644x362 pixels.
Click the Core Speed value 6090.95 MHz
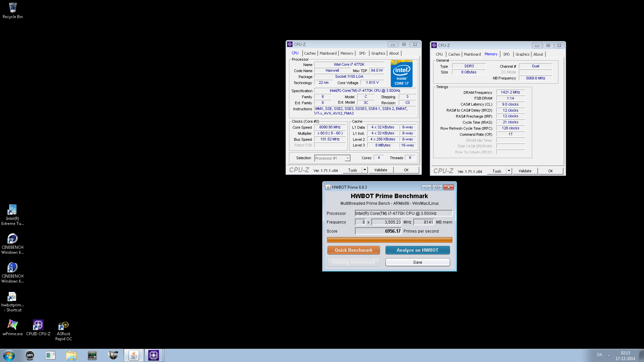pos(330,127)
